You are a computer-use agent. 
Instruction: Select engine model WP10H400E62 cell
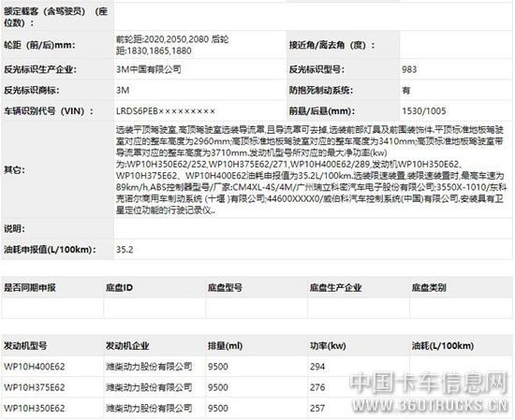pos(34,367)
